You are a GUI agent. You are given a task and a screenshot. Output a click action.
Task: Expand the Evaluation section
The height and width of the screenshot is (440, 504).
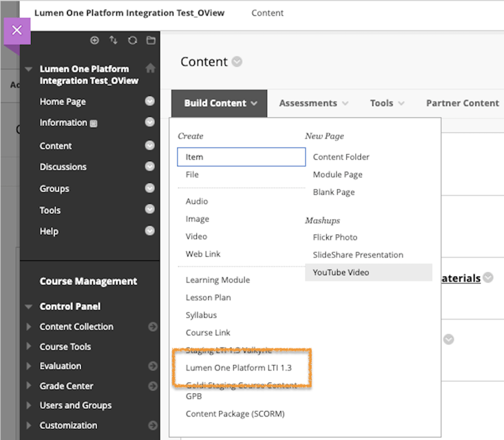pyautogui.click(x=28, y=366)
